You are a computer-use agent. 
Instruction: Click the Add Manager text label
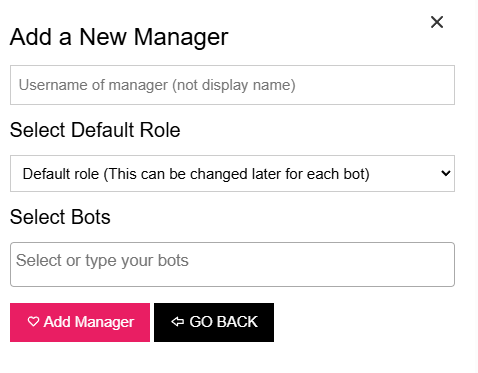click(x=89, y=322)
